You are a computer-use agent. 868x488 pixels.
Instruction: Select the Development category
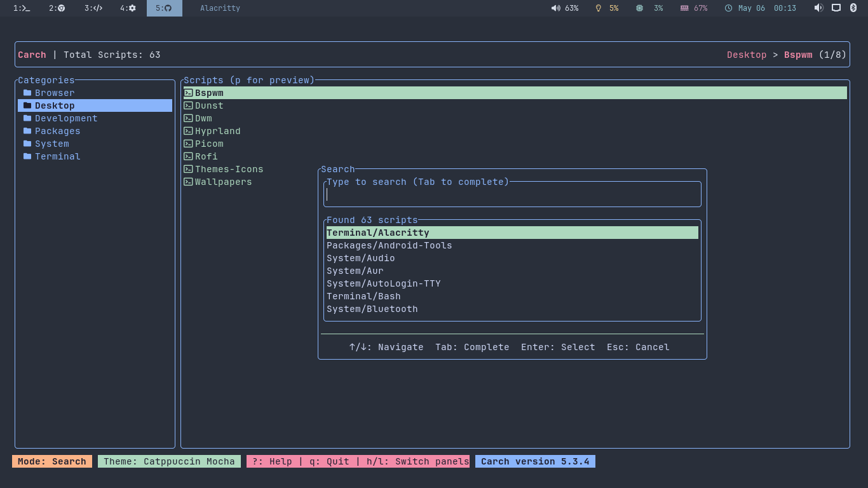(x=95, y=118)
